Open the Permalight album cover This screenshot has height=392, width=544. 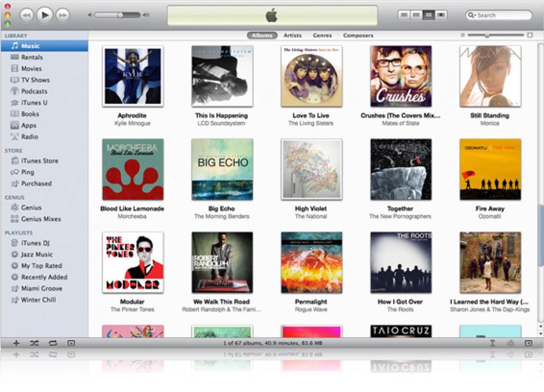pos(311,262)
